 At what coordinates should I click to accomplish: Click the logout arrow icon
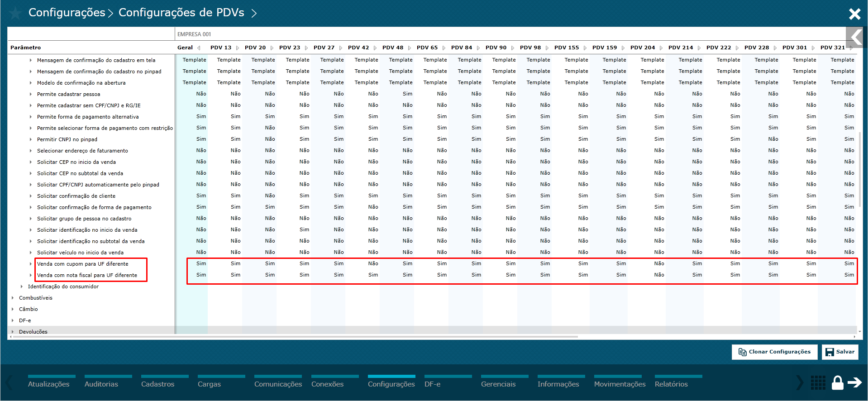855,383
